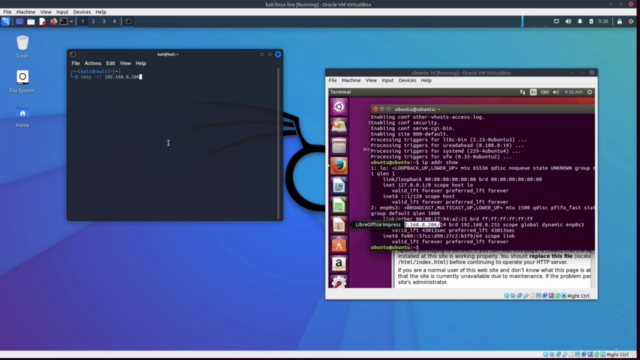Open the File System desktop icon
This screenshot has width=640, height=360.
(x=22, y=81)
